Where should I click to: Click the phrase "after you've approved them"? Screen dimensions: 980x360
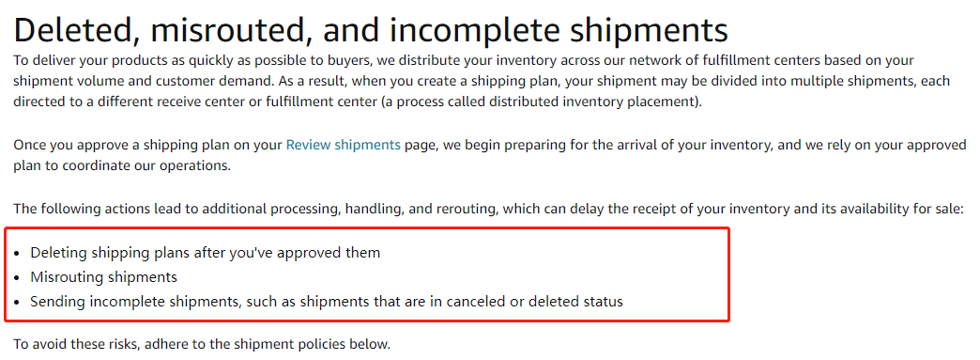click(x=287, y=253)
